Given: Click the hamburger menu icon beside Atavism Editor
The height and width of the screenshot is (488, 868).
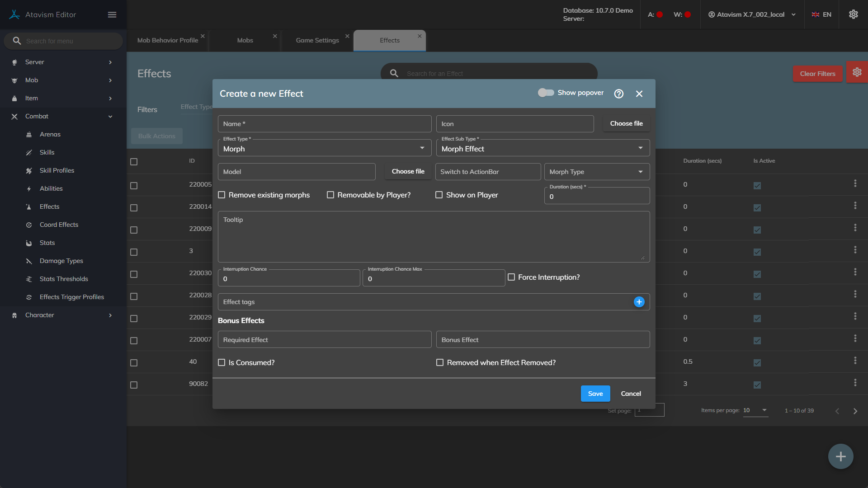Looking at the screenshot, I should tap(112, 14).
